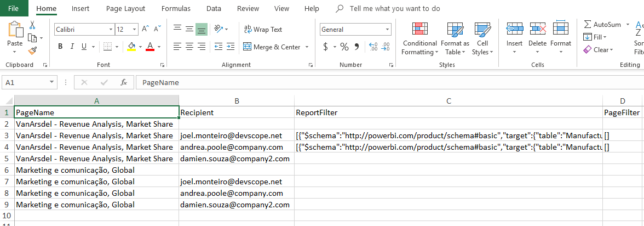Open the File tab
Image resolution: width=644 pixels, height=226 pixels.
[x=14, y=8]
